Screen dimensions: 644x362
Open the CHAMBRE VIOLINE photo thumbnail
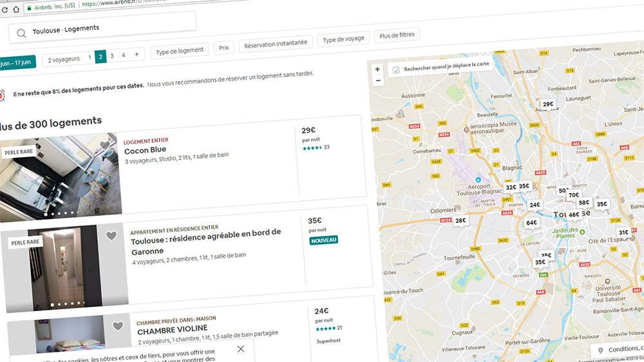70,334
